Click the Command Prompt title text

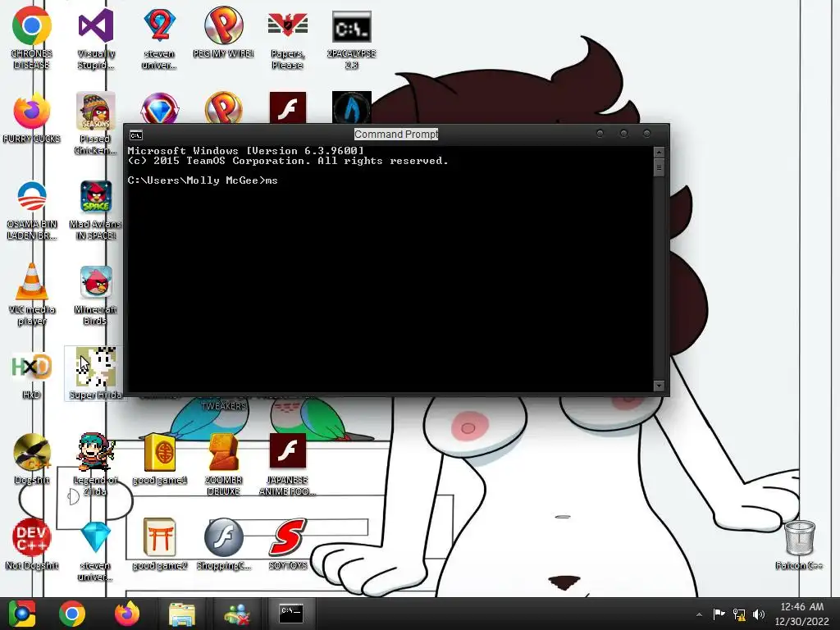tap(396, 134)
